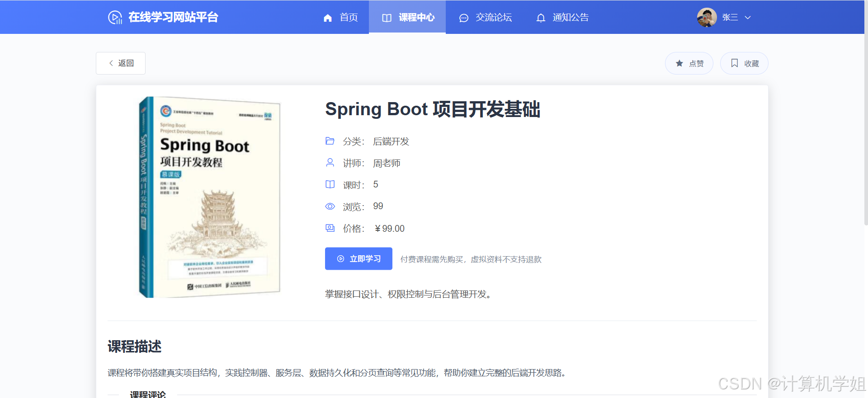Viewport: 868px width, 398px height.
Task: Like the course with 点赞 button
Action: (689, 63)
